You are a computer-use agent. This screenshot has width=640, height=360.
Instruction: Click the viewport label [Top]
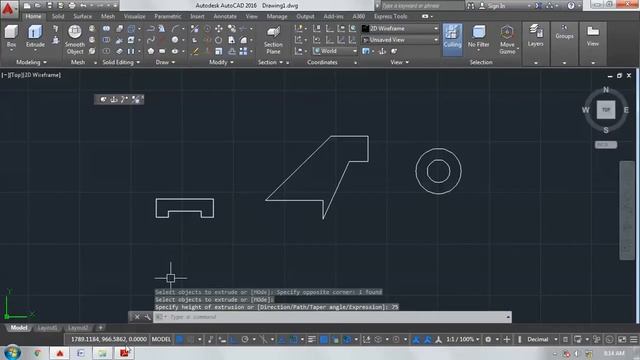[17, 75]
